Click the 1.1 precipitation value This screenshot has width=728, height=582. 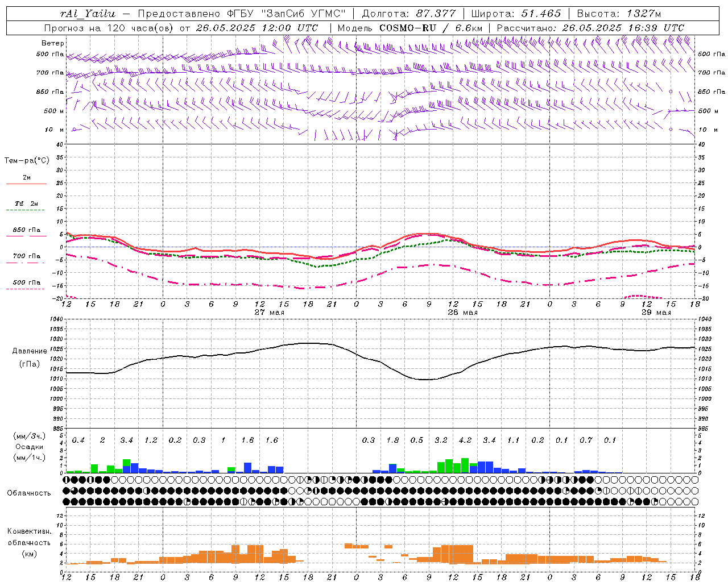(x=513, y=440)
